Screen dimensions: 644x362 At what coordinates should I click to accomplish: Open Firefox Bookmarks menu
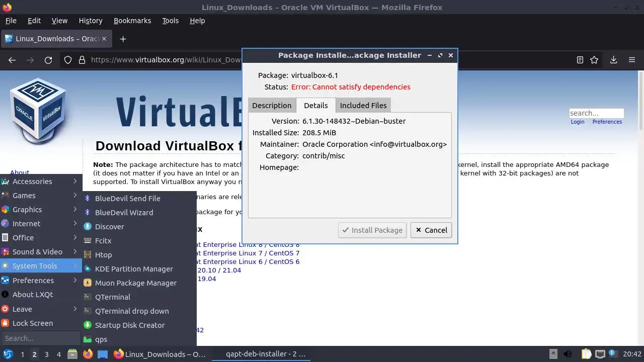(132, 21)
